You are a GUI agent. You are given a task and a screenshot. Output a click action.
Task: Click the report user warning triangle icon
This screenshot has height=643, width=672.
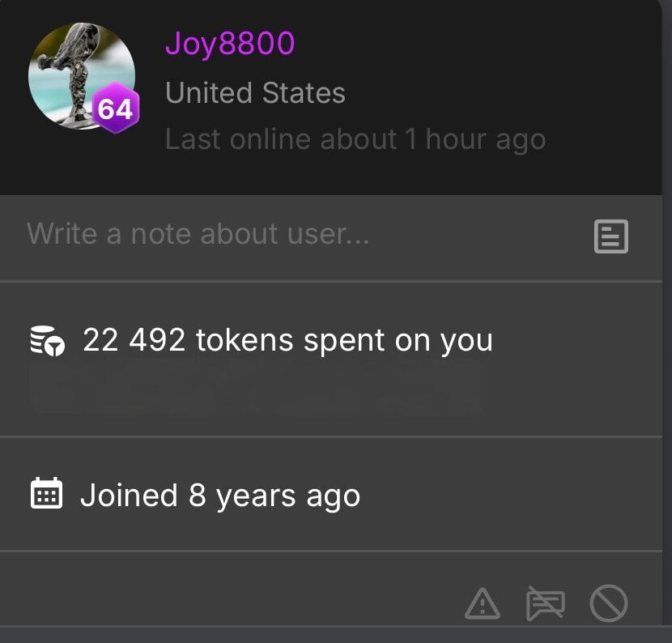(483, 603)
